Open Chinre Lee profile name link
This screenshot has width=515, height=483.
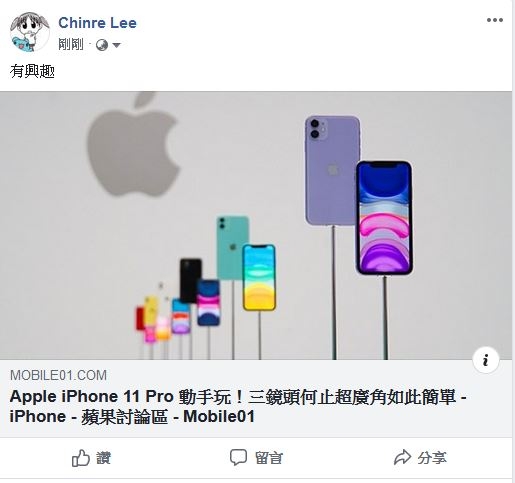97,23
